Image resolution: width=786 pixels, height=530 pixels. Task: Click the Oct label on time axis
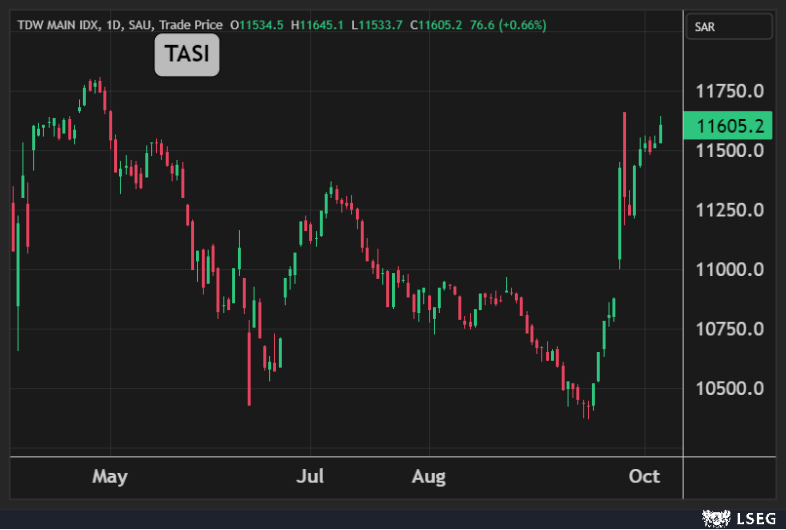[x=644, y=476]
